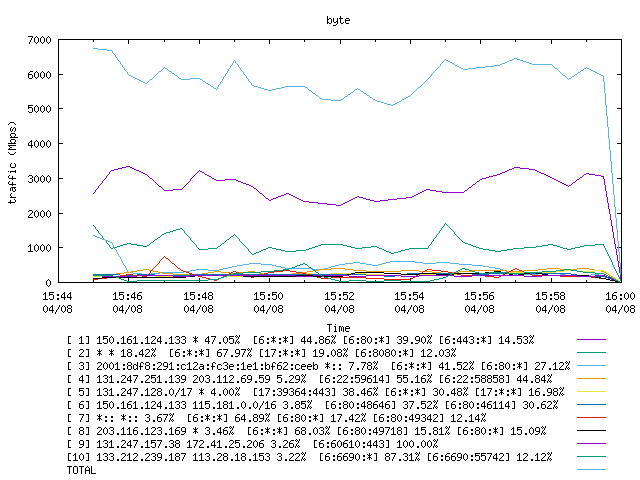
Task: Click yellow line sample for legend [5]
Action: coord(591,392)
